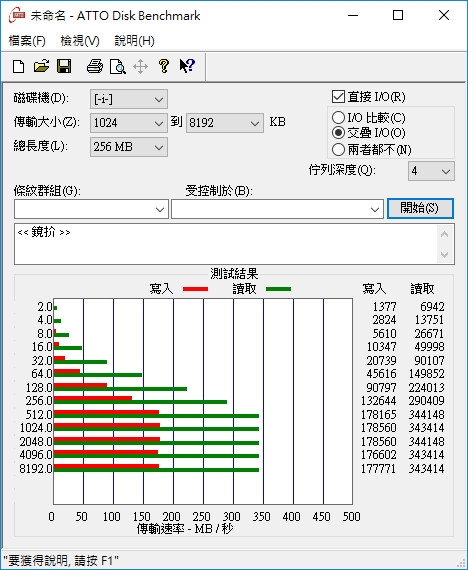Screen dimensions: 468x570
Task: Click the write value 90797
Action: pyautogui.click(x=381, y=388)
